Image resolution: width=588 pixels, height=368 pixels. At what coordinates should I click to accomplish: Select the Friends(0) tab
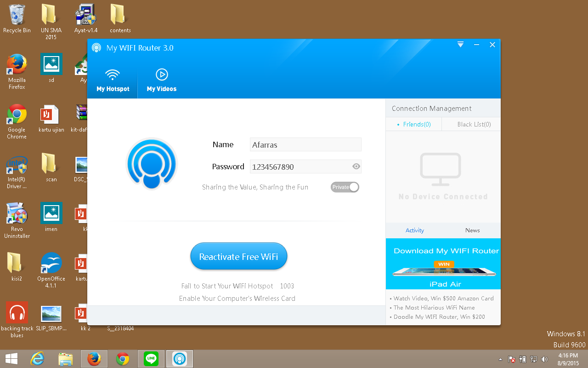click(414, 124)
